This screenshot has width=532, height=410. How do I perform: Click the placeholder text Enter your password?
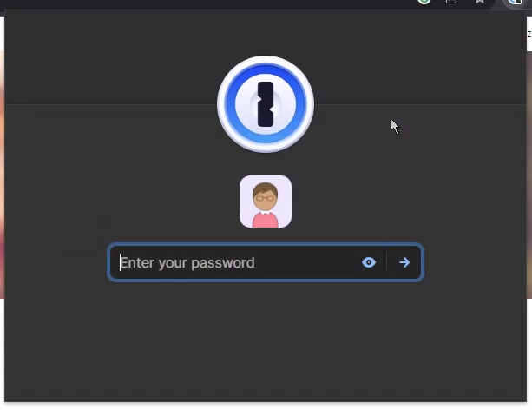187,263
